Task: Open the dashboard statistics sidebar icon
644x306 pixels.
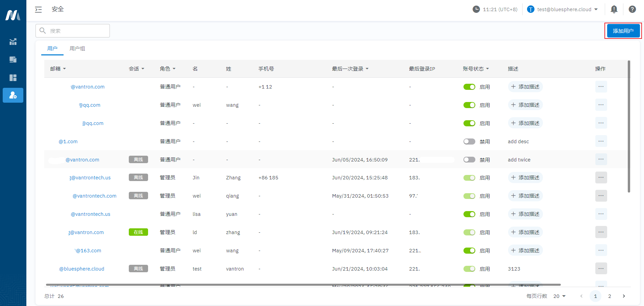Action: tap(13, 42)
